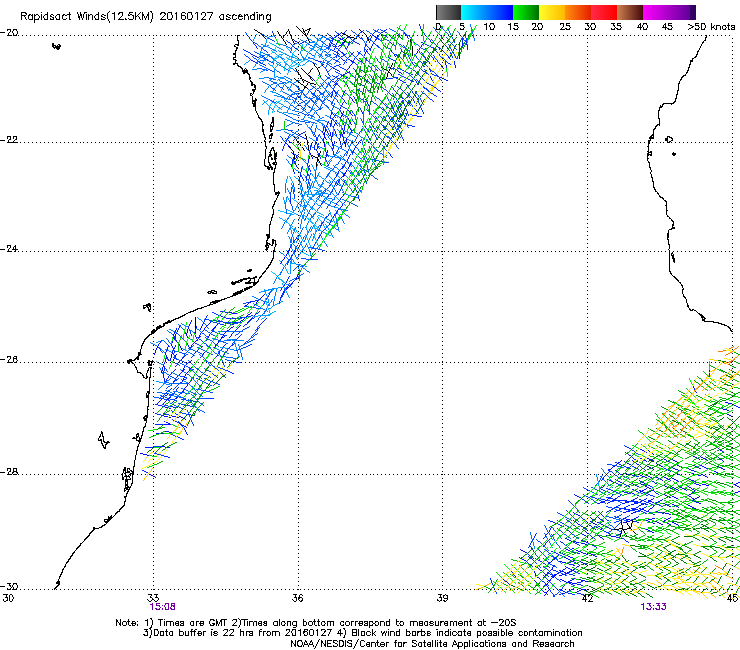740x650 pixels.
Task: Click the yellow 20-25 knots color swatch
Action: click(x=552, y=12)
